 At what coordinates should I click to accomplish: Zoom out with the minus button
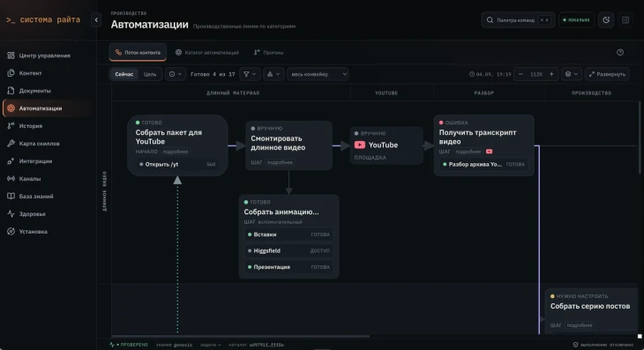tap(520, 74)
